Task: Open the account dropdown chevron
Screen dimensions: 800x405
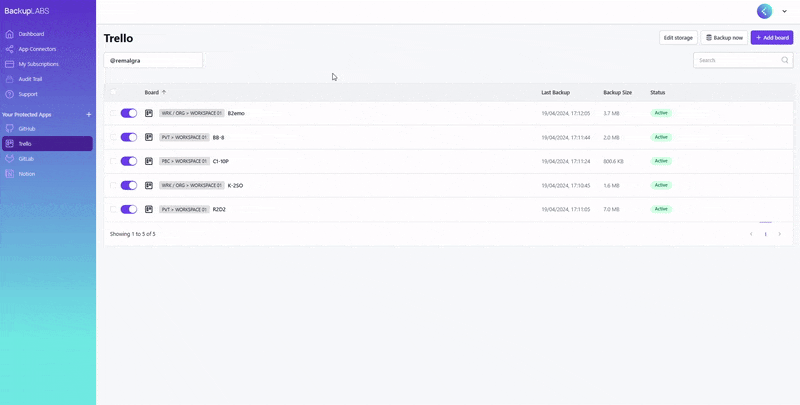Action: (785, 11)
